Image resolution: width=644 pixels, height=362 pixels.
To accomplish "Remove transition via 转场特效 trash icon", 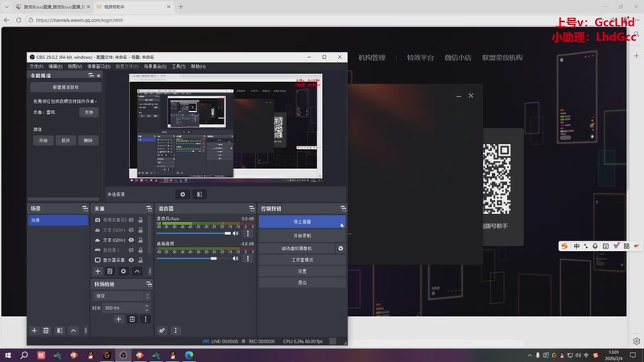I will point(132,319).
